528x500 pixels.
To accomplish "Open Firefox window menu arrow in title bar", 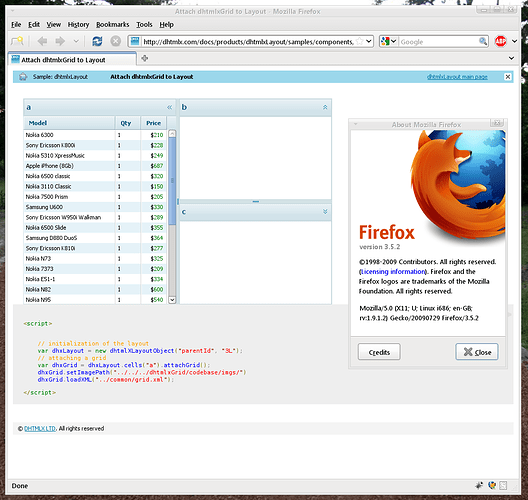I will coord(12,11).
